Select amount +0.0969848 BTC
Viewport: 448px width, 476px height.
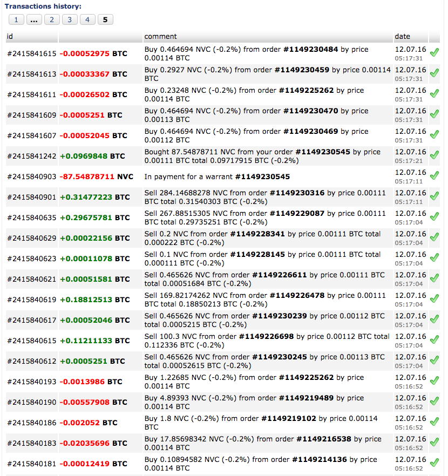pyautogui.click(x=92, y=156)
